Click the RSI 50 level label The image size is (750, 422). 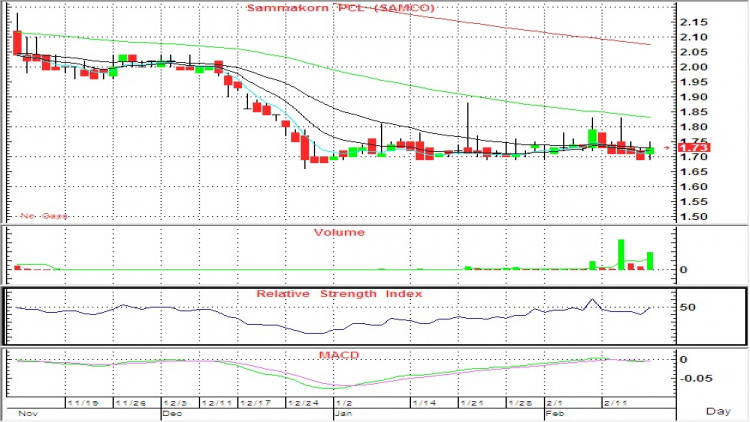tap(687, 307)
